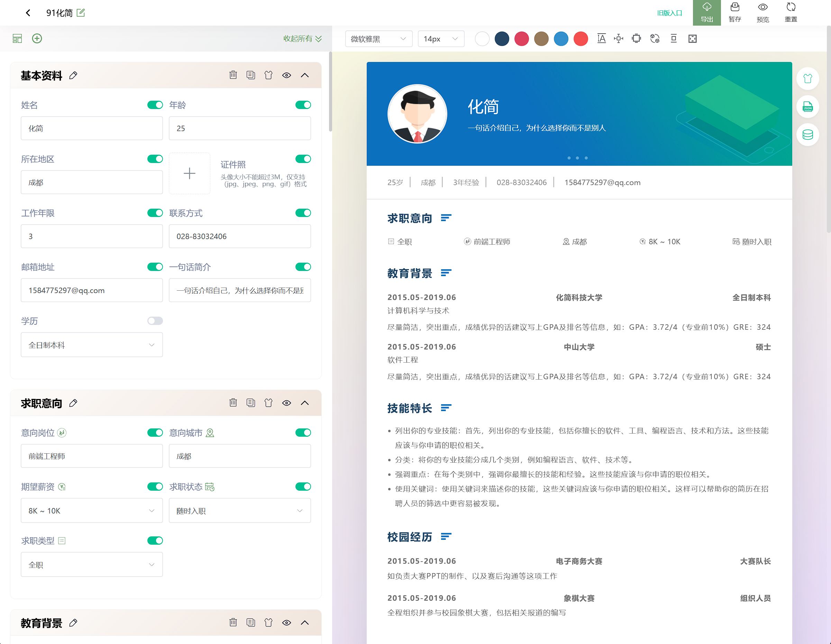Viewport: 831px width, 644px height.
Task: Click the 导出 export button
Action: coord(706,12)
